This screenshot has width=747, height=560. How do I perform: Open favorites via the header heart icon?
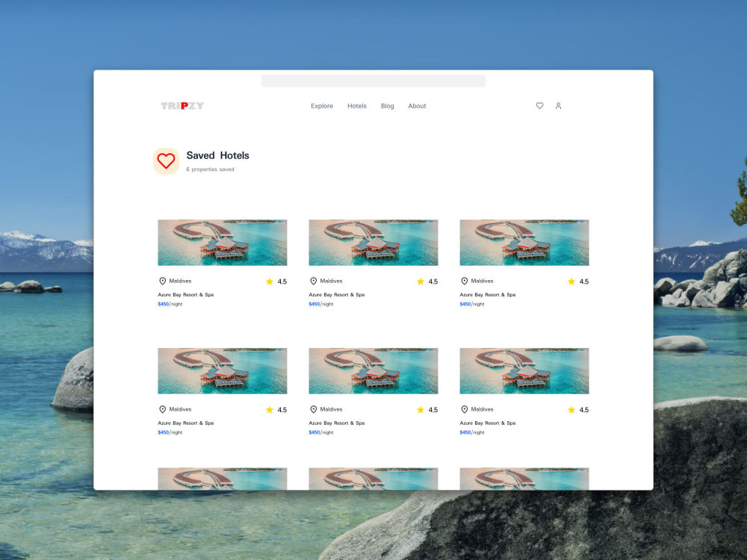539,106
